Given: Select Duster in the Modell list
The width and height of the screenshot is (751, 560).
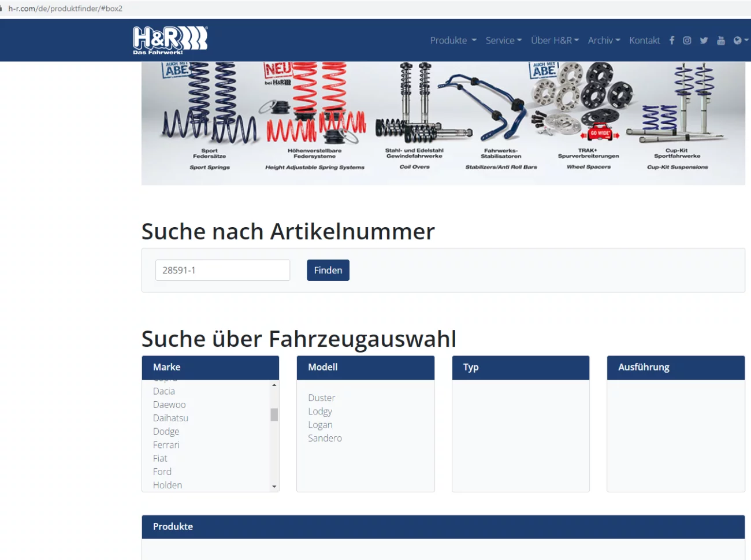Looking at the screenshot, I should [x=322, y=398].
